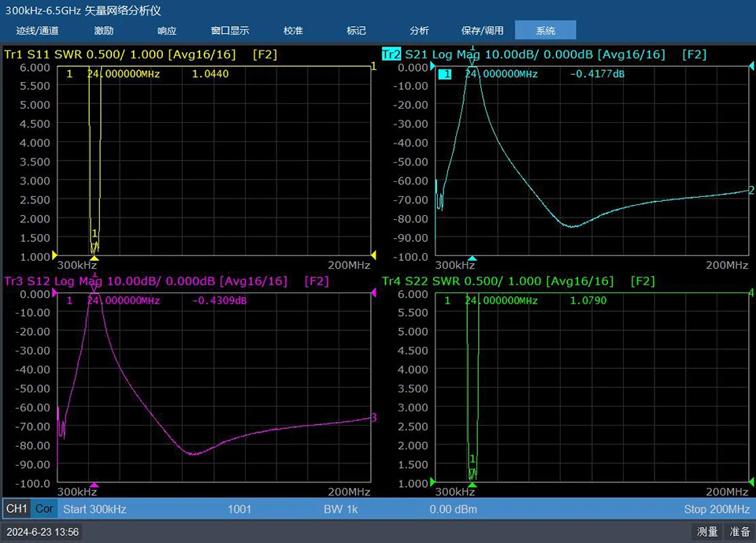Click the 300kHz-6.5GHz 矢量网络分析仪 title

coord(83,10)
